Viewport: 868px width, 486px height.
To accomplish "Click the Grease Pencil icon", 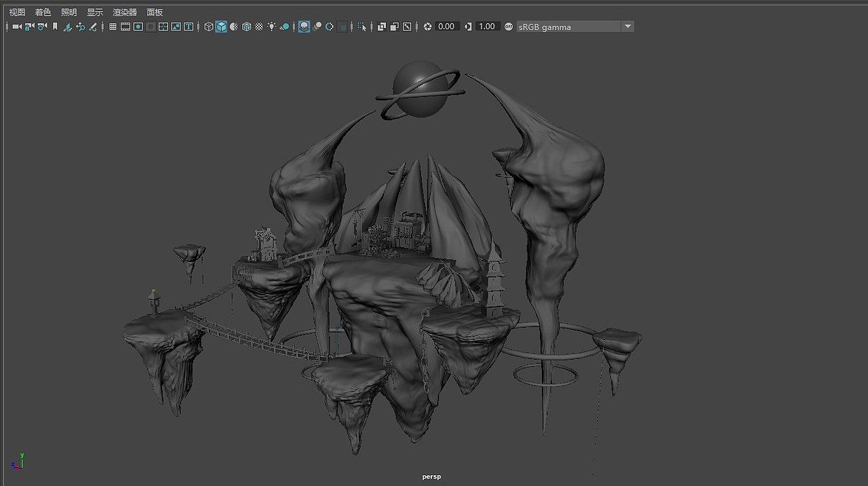I will pos(93,26).
